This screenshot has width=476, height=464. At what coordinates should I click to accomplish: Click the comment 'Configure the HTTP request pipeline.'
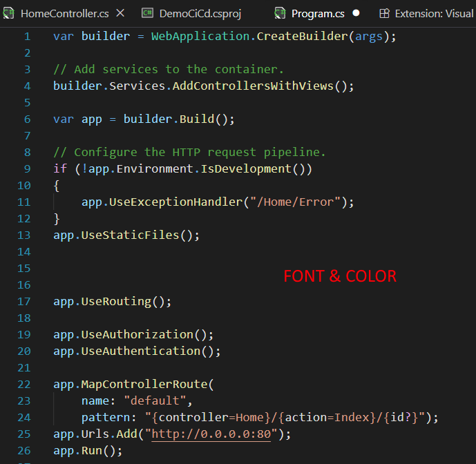click(200, 153)
